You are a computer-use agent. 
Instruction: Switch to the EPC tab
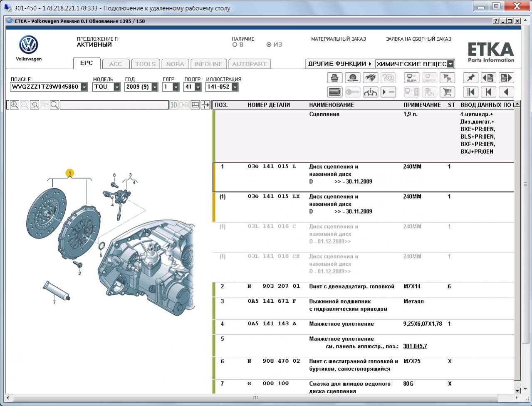point(87,63)
